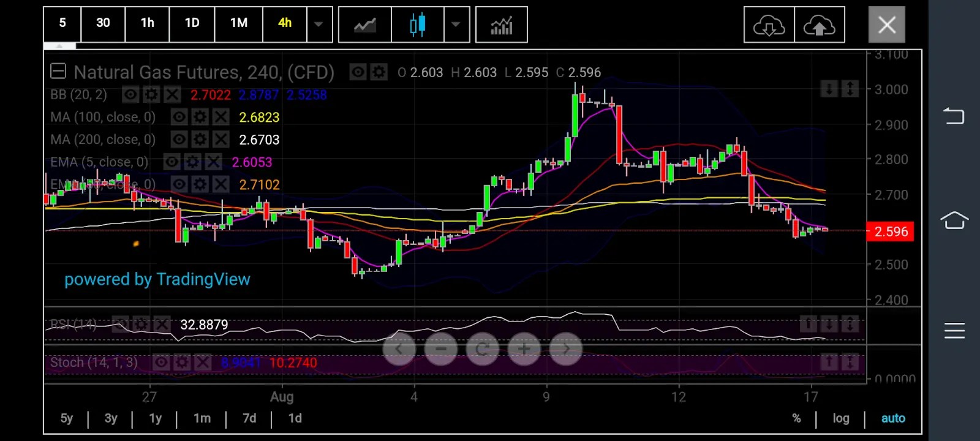Select the 5 minute timeframe
This screenshot has height=441, width=980.
click(62, 24)
